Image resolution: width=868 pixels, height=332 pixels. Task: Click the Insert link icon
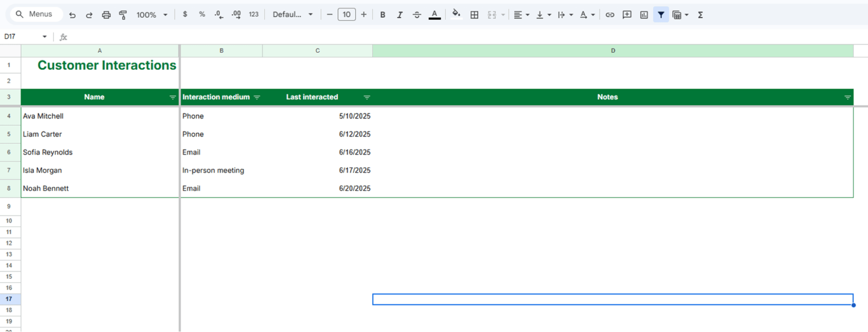pos(610,15)
